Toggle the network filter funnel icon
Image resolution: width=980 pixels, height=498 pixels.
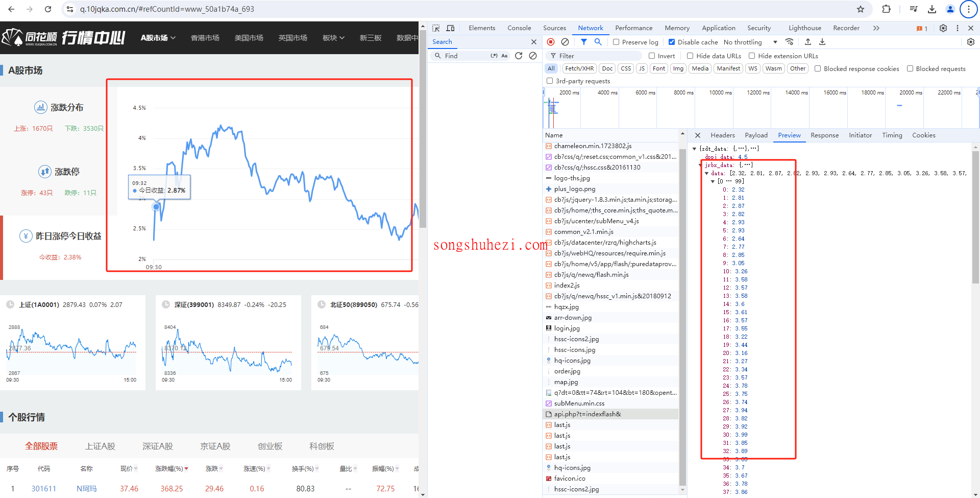(x=584, y=42)
